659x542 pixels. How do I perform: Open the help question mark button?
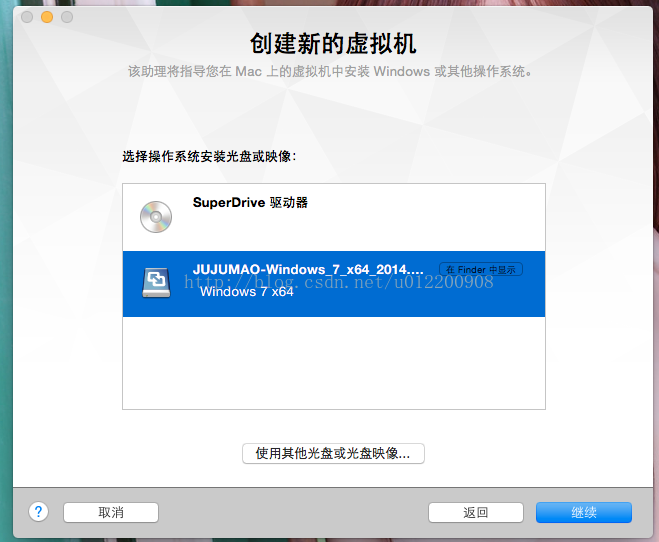[x=39, y=512]
